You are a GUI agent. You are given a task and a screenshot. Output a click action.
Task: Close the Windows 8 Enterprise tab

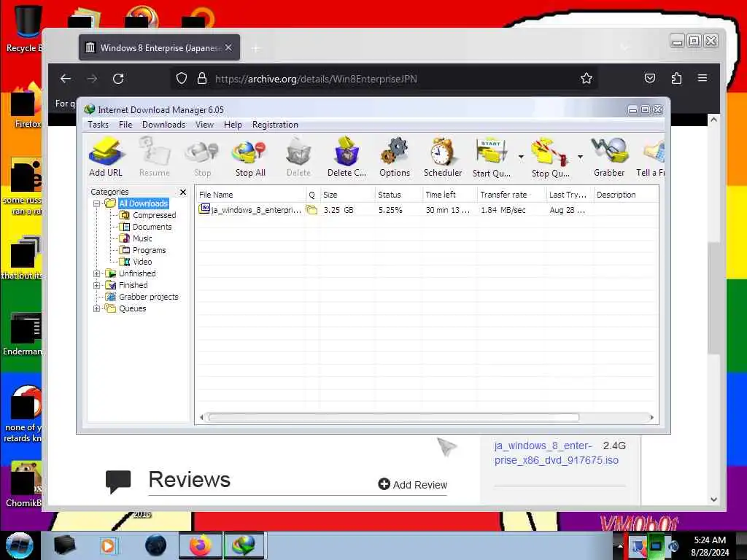pyautogui.click(x=228, y=47)
